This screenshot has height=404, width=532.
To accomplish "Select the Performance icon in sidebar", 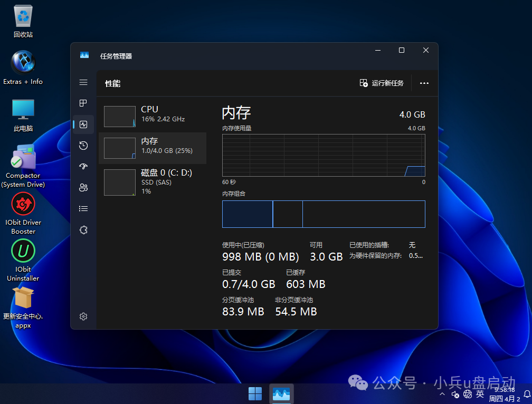I will click(x=83, y=124).
